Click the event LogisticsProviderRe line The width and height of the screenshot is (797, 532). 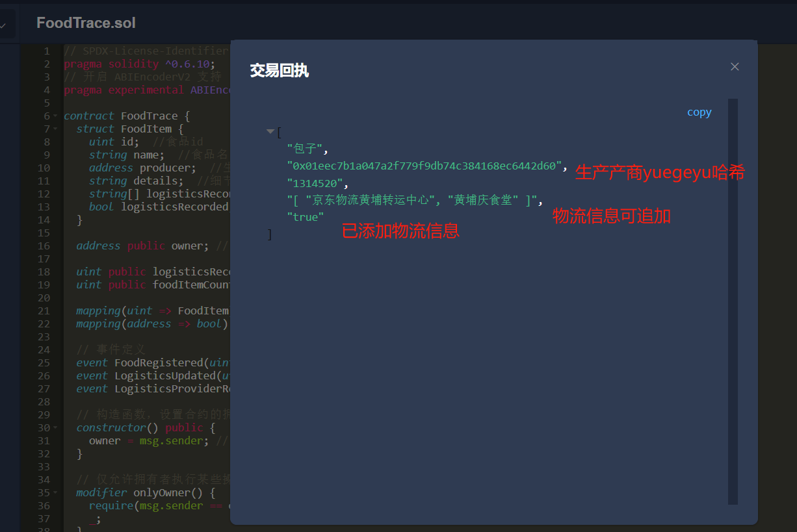tap(153, 388)
